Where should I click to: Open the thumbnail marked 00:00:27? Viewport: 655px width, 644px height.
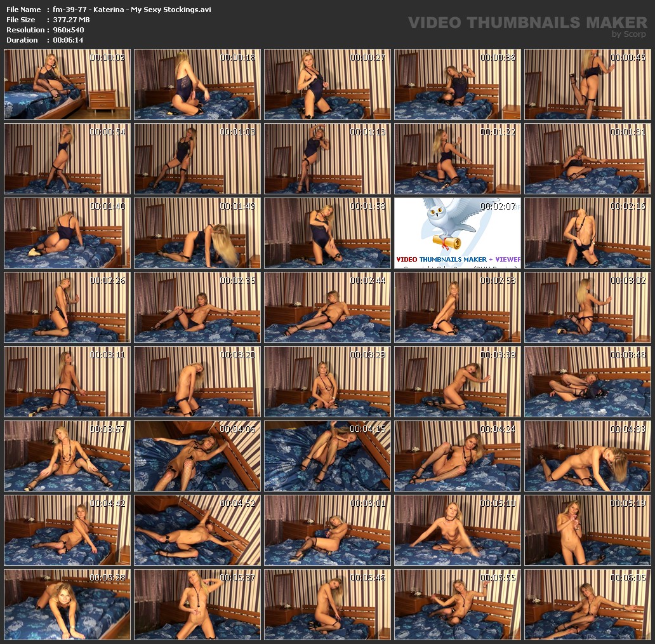tap(327, 84)
